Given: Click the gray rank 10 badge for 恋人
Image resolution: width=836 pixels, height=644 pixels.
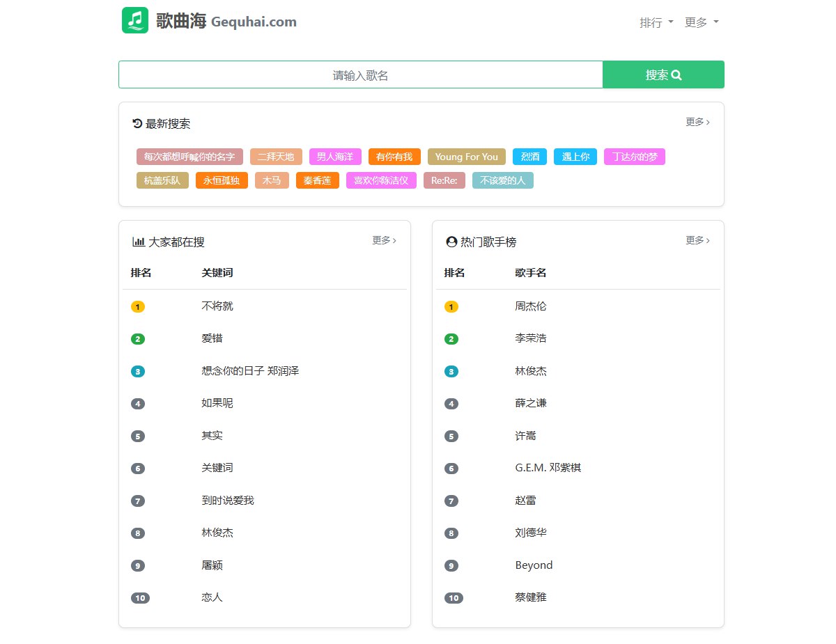Looking at the screenshot, I should click(140, 598).
